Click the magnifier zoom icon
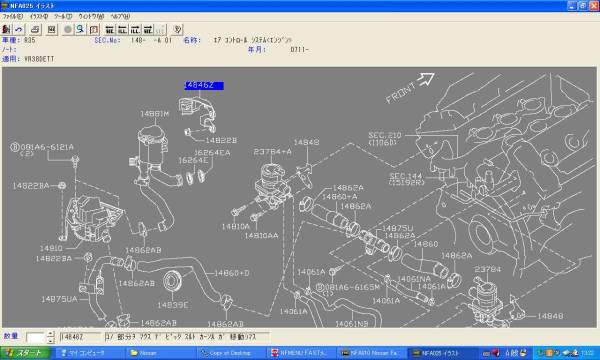 pyautogui.click(x=80, y=29)
